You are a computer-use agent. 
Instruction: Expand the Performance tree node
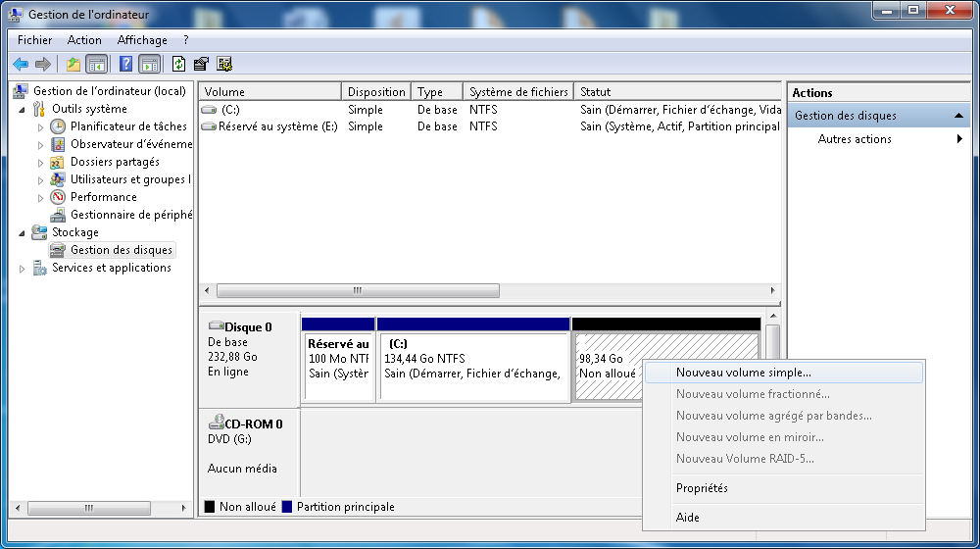(x=40, y=198)
